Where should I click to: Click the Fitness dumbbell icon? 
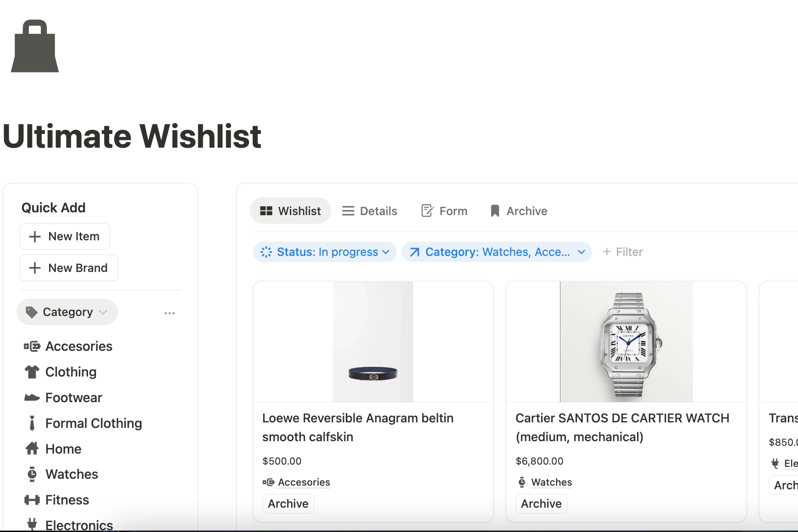(32, 500)
